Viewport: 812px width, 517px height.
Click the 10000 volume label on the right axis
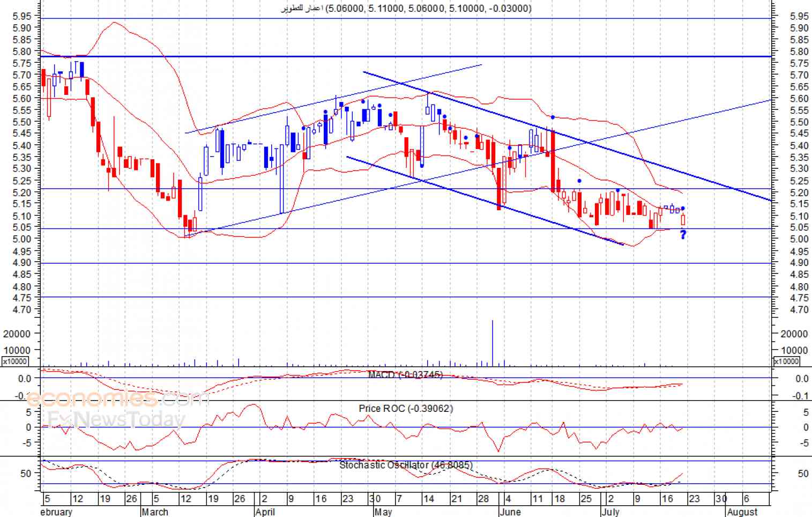coord(794,350)
